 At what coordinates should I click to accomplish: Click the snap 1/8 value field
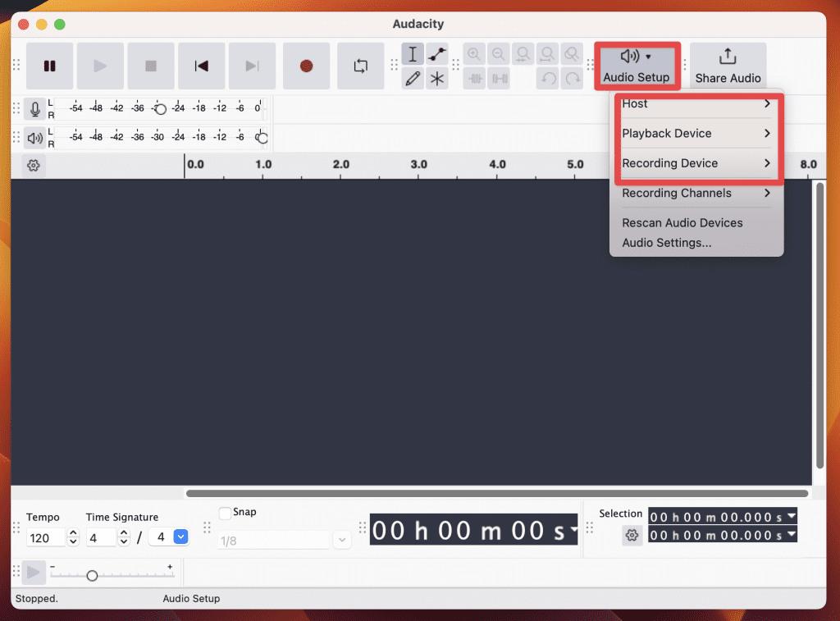point(274,541)
